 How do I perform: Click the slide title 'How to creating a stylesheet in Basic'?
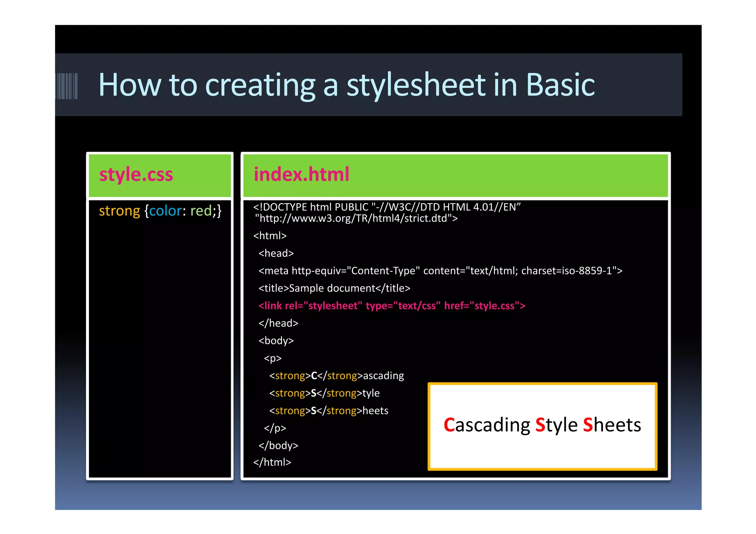click(346, 85)
